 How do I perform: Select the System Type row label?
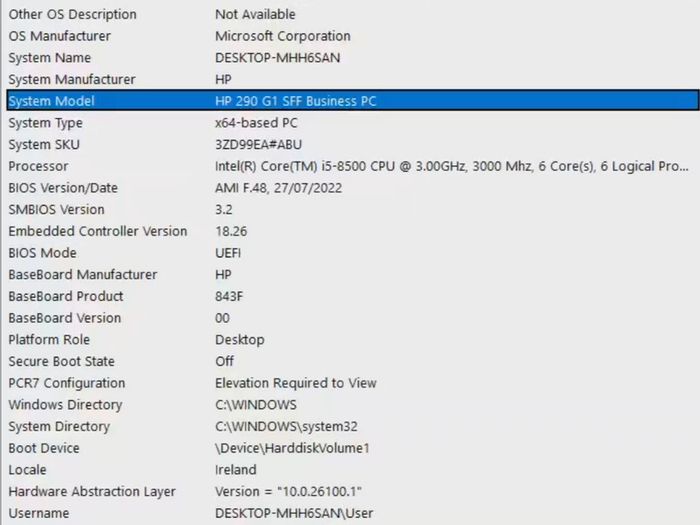point(46,123)
